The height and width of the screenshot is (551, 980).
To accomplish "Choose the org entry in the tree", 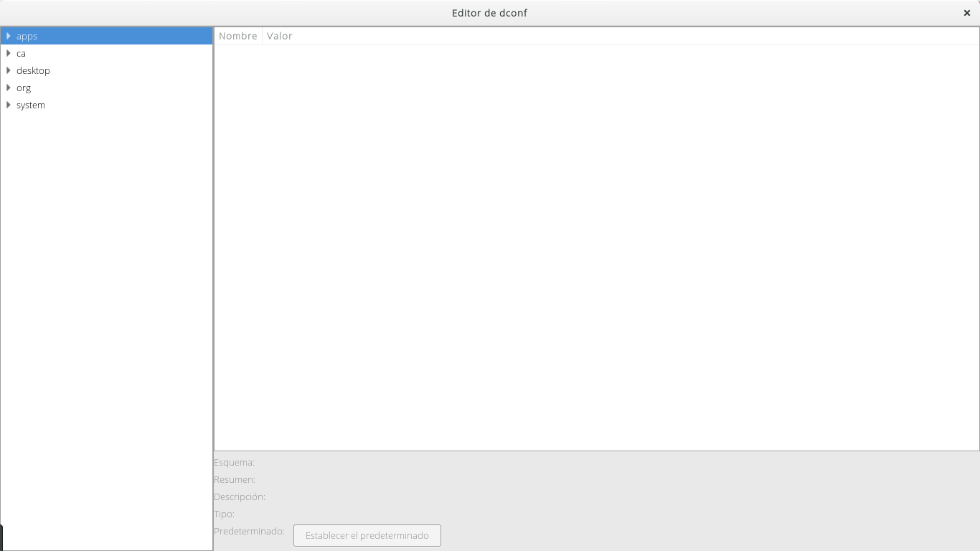I will [x=24, y=88].
